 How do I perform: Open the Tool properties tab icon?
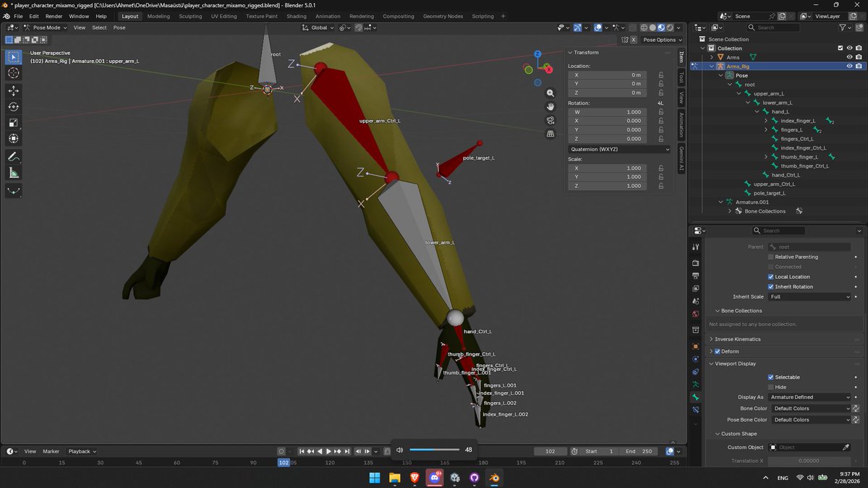click(x=696, y=247)
